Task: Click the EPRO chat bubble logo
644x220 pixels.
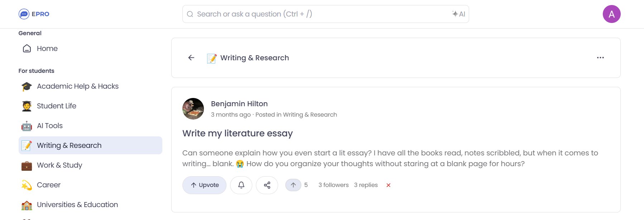Action: pos(24,14)
